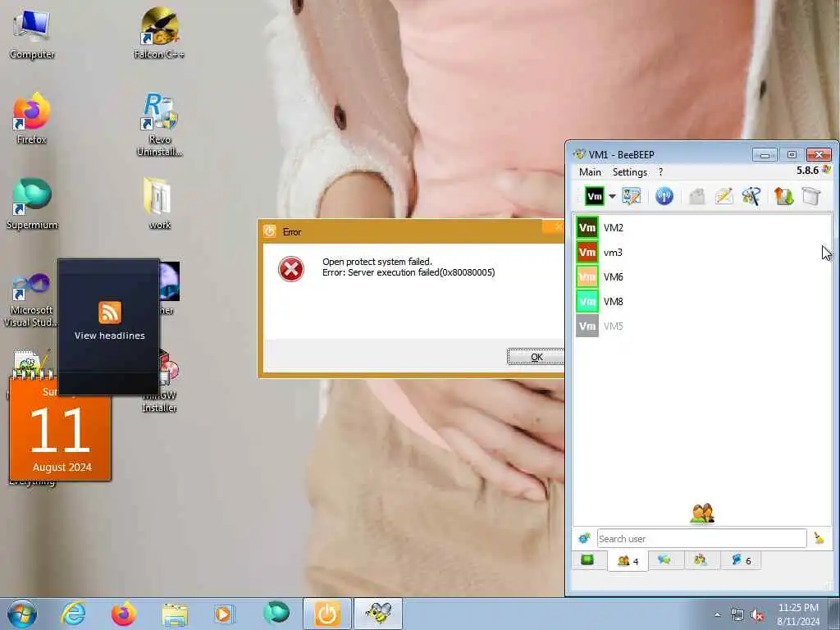Open Windows Explorer folder on taskbar

(175, 614)
